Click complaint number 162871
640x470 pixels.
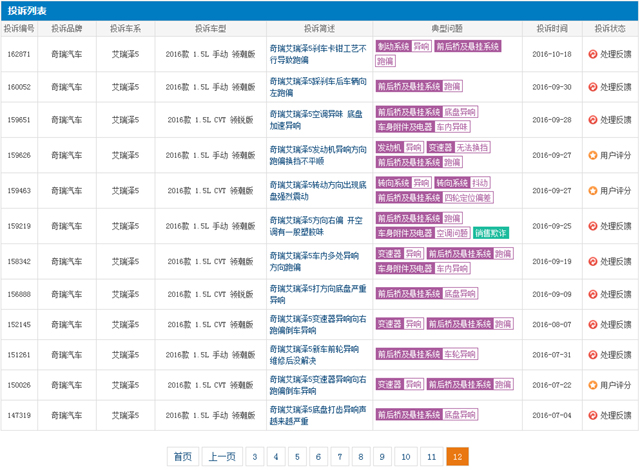tap(19, 54)
